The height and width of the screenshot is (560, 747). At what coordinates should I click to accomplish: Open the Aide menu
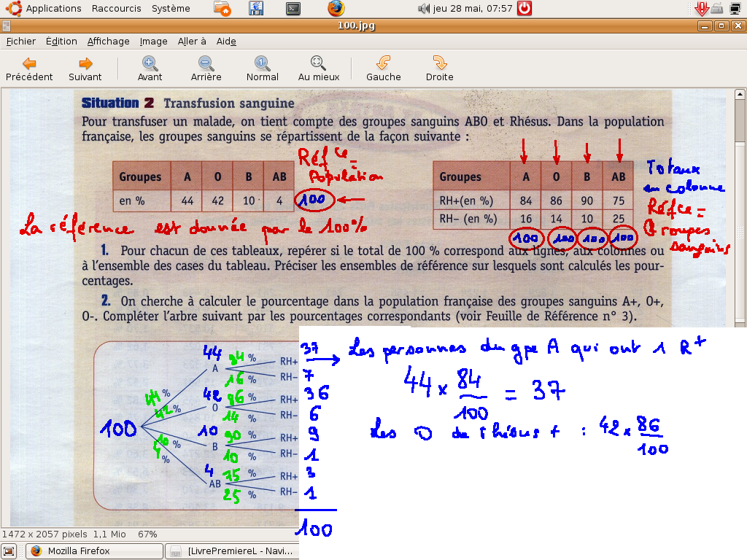[226, 42]
